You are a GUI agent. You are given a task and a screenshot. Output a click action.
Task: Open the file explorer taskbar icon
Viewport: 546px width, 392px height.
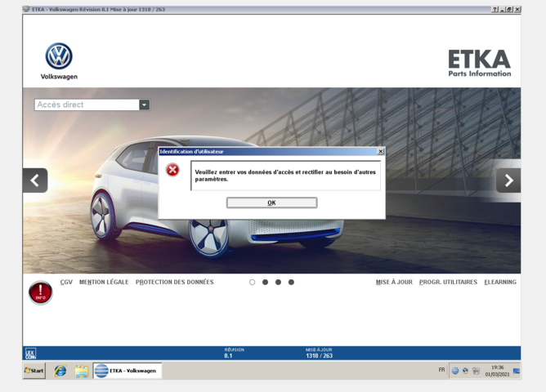pyautogui.click(x=82, y=371)
